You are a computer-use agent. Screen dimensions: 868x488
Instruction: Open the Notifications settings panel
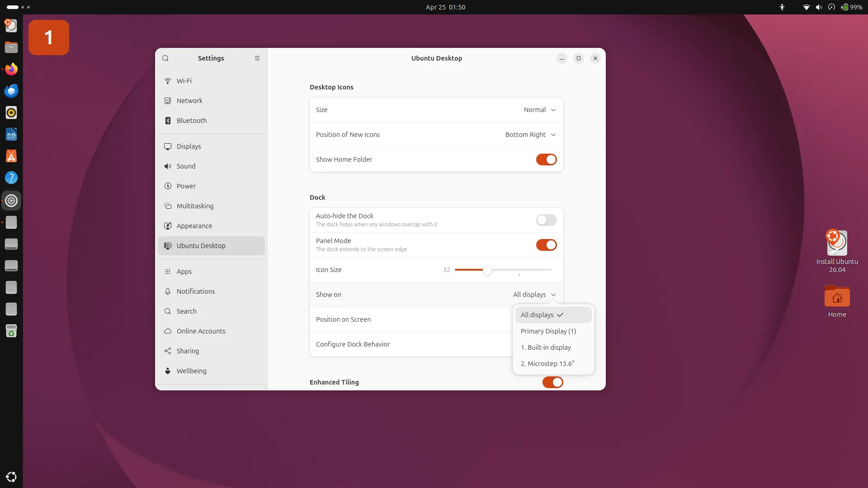click(x=196, y=291)
